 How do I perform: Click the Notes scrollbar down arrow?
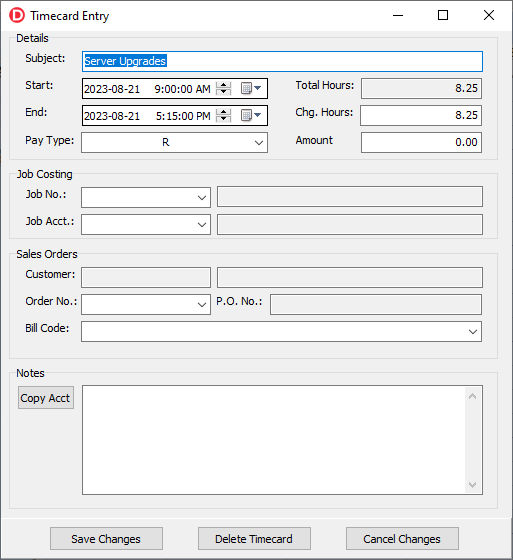coord(472,485)
